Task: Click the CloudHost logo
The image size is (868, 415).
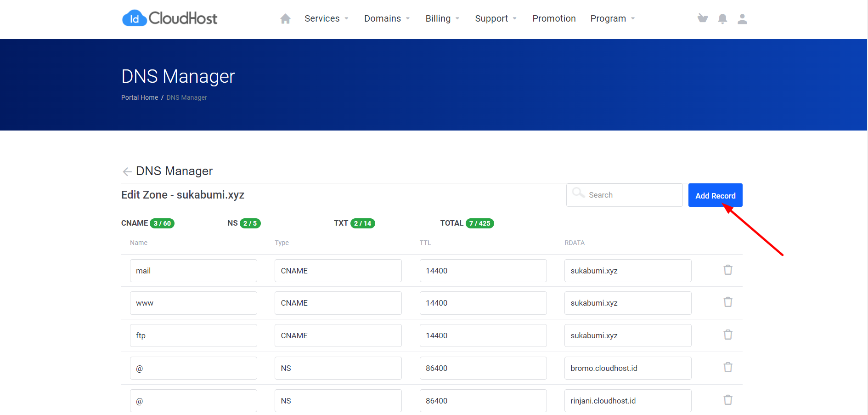Action: [x=169, y=18]
